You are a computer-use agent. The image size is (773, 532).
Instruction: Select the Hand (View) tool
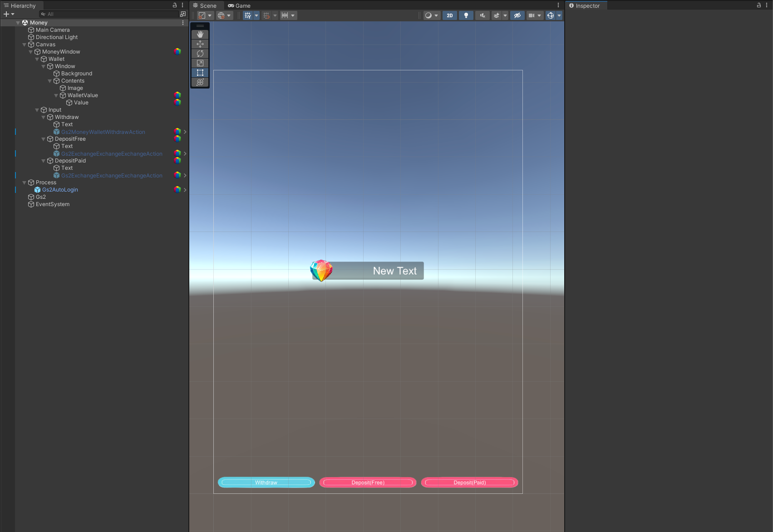[x=200, y=34]
